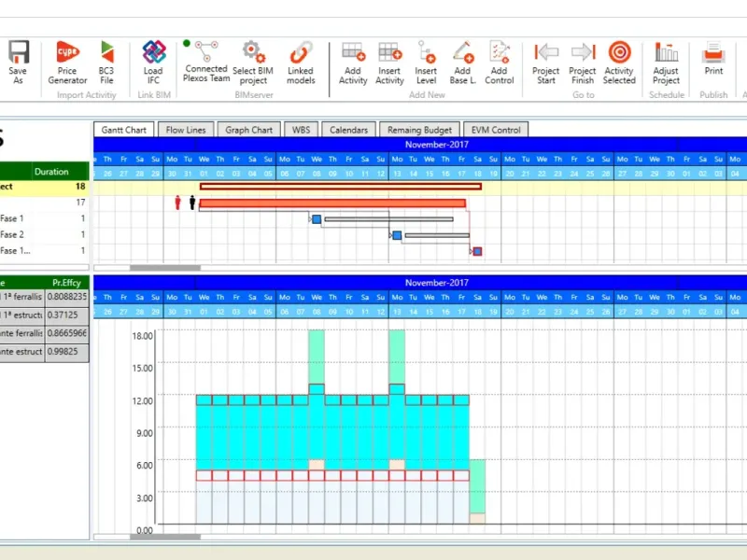Screen dimensions: 747x560
Task: Click the Gantt horizontal scrollbar thumb
Action: 165,268
